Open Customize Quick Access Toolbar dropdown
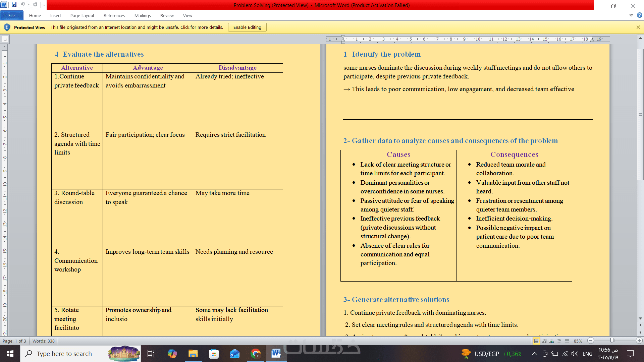 click(x=44, y=5)
